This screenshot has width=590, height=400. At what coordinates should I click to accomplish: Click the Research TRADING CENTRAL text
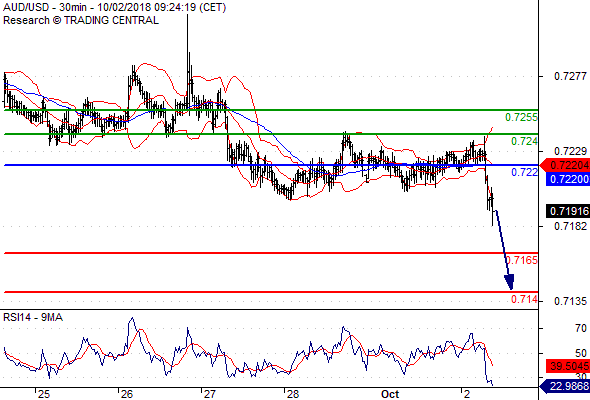81,20
